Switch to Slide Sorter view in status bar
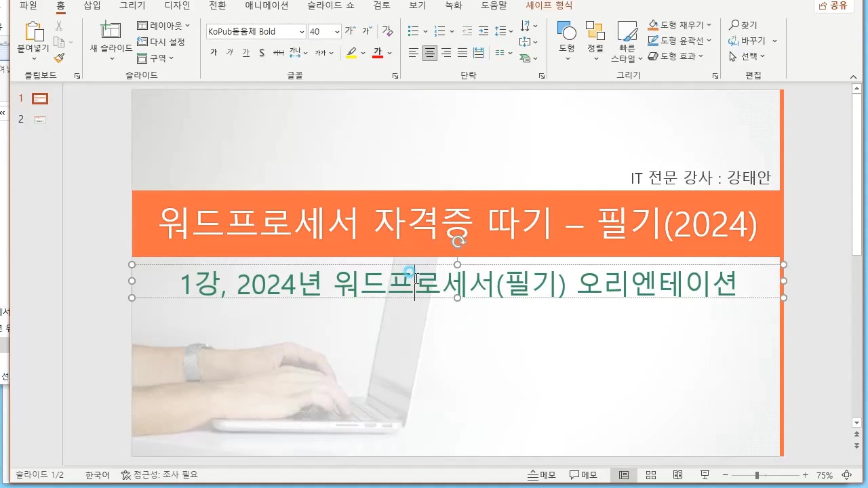This screenshot has width=868, height=488. click(650, 474)
